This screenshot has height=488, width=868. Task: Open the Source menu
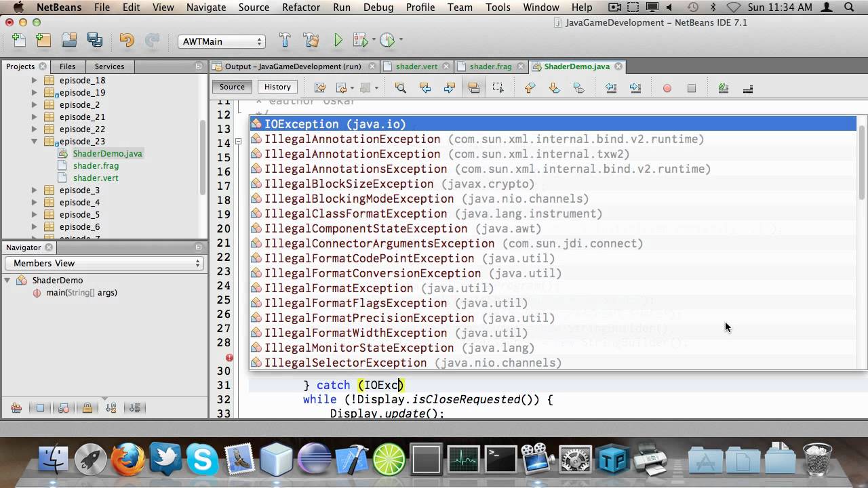coord(254,7)
